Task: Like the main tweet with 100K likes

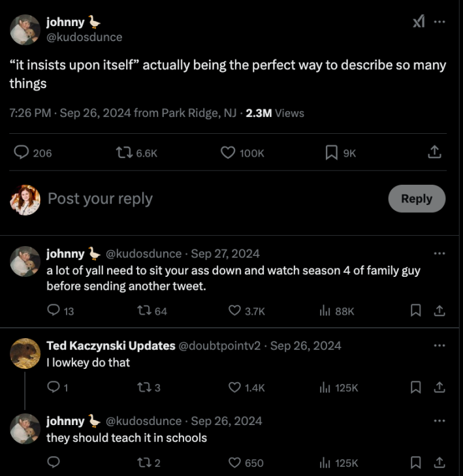Action: [x=227, y=152]
